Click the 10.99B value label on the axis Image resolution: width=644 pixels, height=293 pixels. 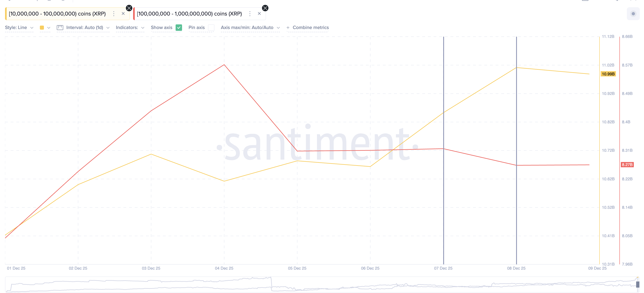pos(609,74)
